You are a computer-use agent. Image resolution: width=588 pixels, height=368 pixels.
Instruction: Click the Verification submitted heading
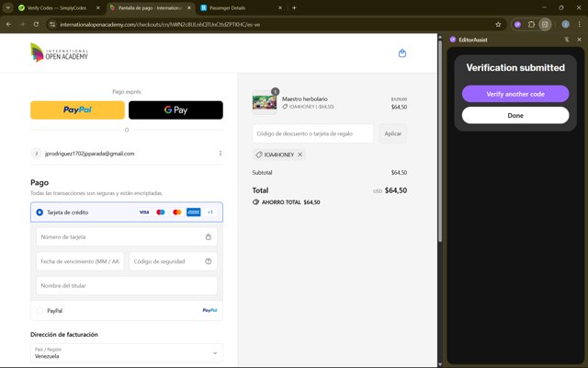click(515, 67)
